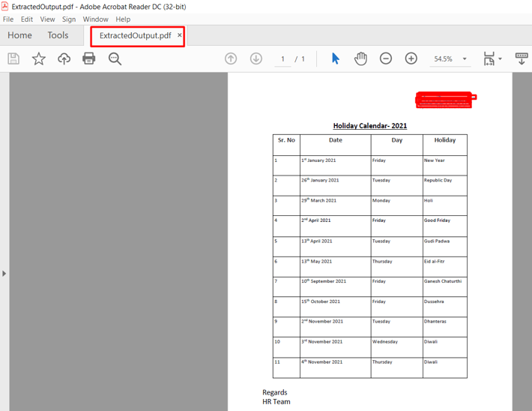Screen dimensions: 532x411
Task: Click the Save file icon
Action: pos(13,58)
